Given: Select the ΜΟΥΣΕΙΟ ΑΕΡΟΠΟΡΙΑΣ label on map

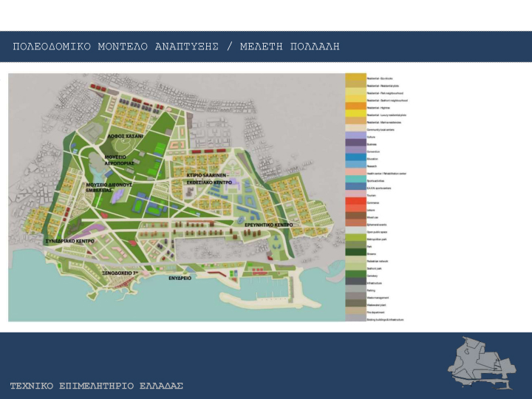Looking at the screenshot, I should (115, 161).
